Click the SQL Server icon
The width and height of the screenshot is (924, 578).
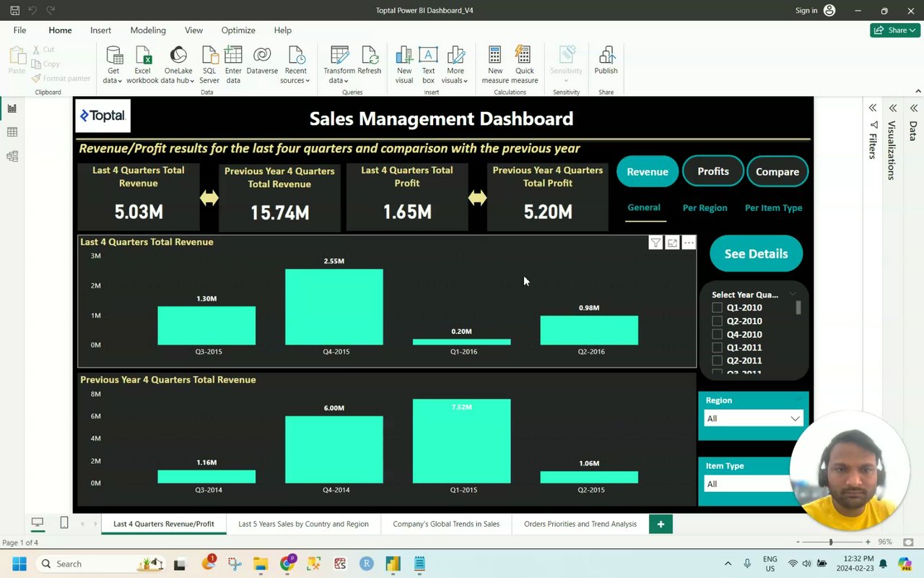[x=209, y=56]
